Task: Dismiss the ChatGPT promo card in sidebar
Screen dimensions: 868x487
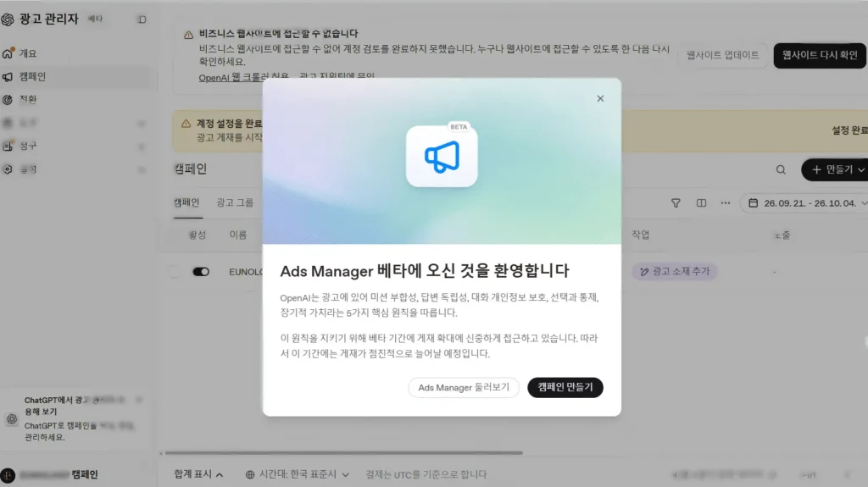Action: pyautogui.click(x=139, y=400)
